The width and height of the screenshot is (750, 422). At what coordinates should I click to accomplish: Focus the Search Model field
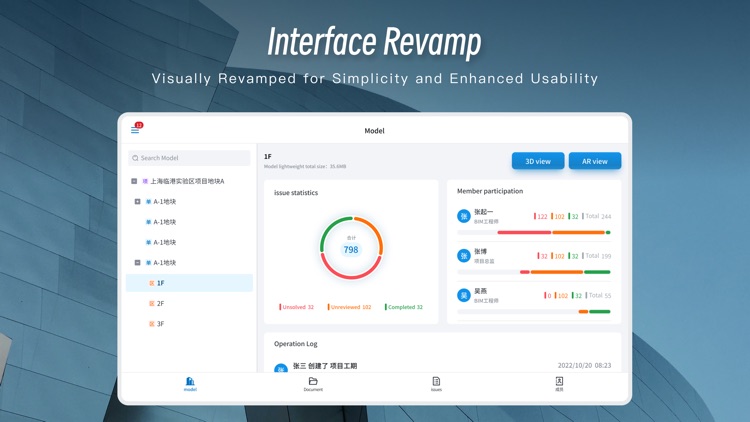tap(189, 158)
